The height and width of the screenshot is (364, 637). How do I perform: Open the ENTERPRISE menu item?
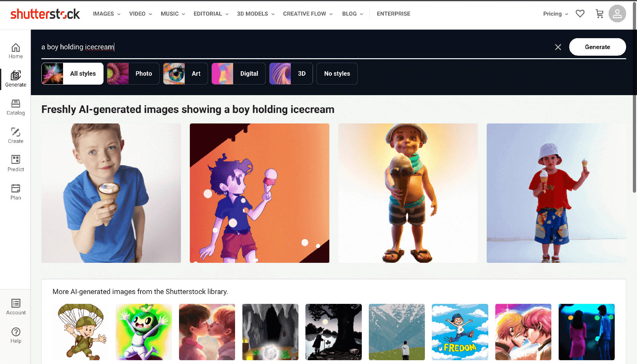[x=393, y=14]
